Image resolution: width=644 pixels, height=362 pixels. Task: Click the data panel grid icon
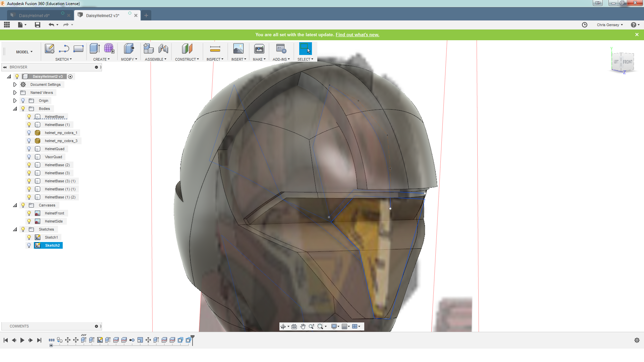[7, 25]
